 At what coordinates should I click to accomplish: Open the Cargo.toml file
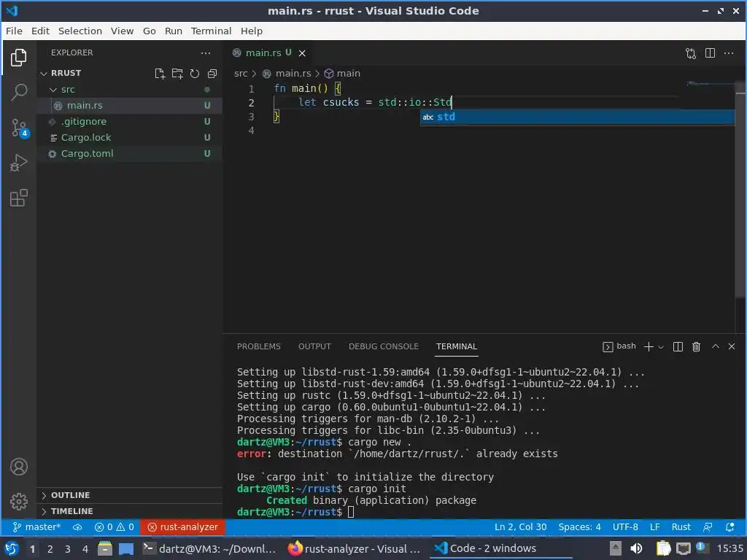point(129,154)
